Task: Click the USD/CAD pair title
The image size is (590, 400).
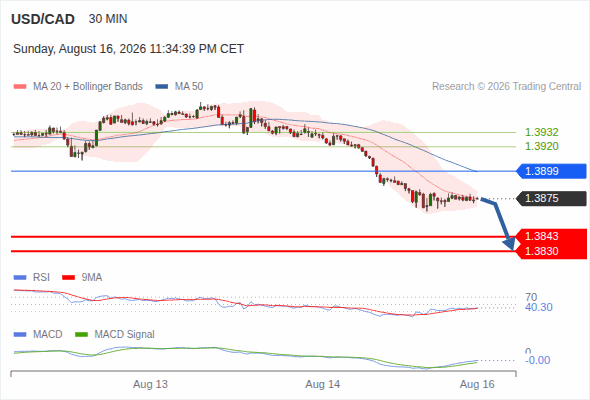Action: pos(43,19)
